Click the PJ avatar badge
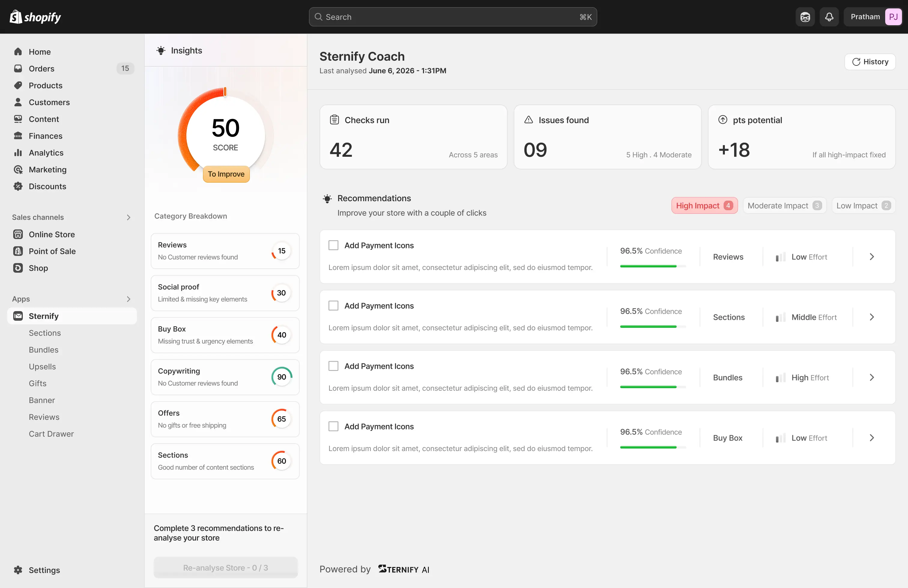Viewport: 908px width, 588px height. click(x=893, y=17)
